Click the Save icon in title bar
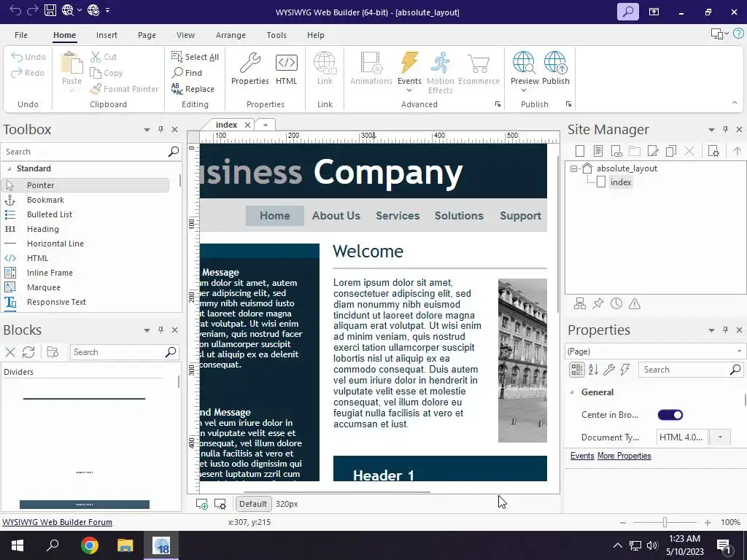This screenshot has width=747, height=560. pos(50,10)
